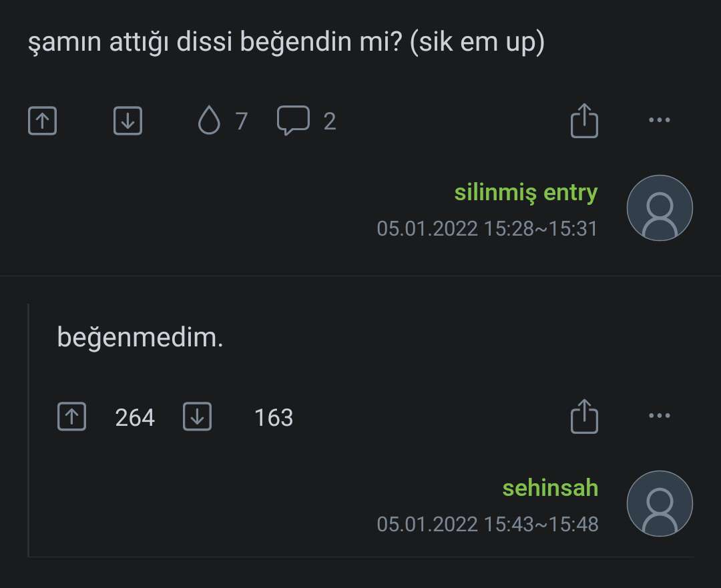Open more options for the first entry

[660, 119]
